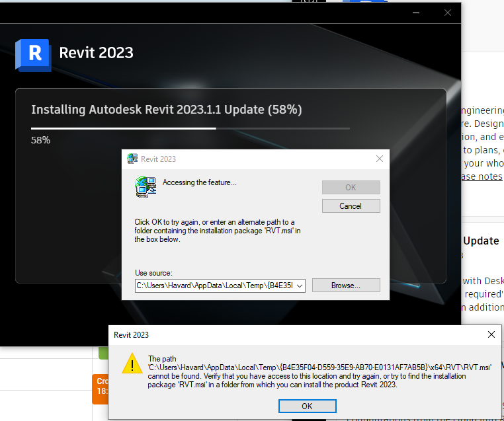Minimize the Revit 2023 installer window
Screen dimensions: 504x421
[416, 13]
